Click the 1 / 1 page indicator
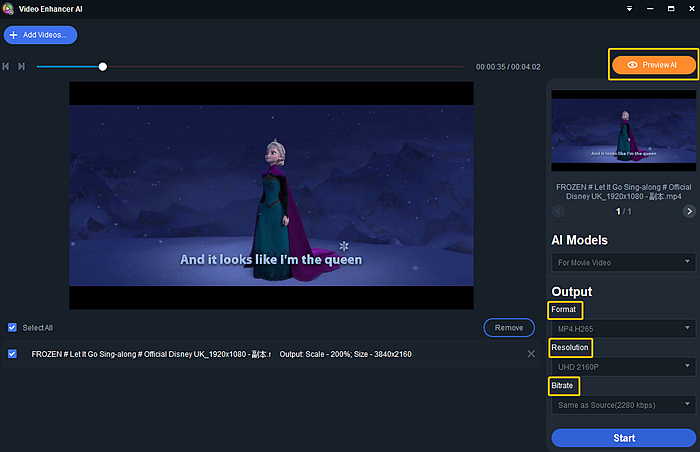 coord(624,211)
